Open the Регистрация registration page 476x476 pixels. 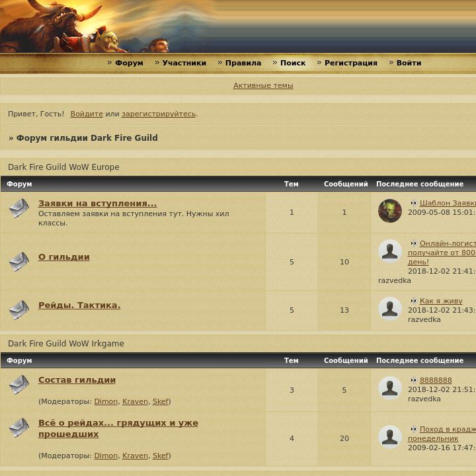tap(351, 63)
